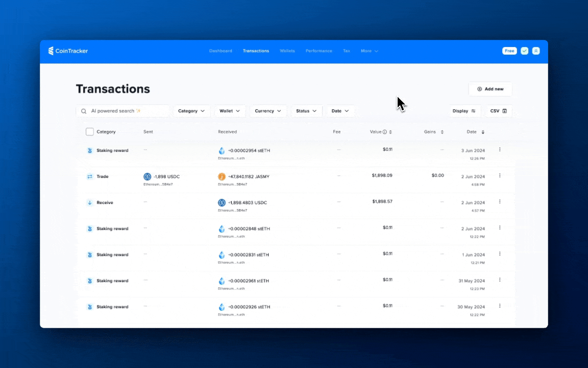This screenshot has height=368, width=588.
Task: Tick the select-all checkbox by Category
Action: 90,132
